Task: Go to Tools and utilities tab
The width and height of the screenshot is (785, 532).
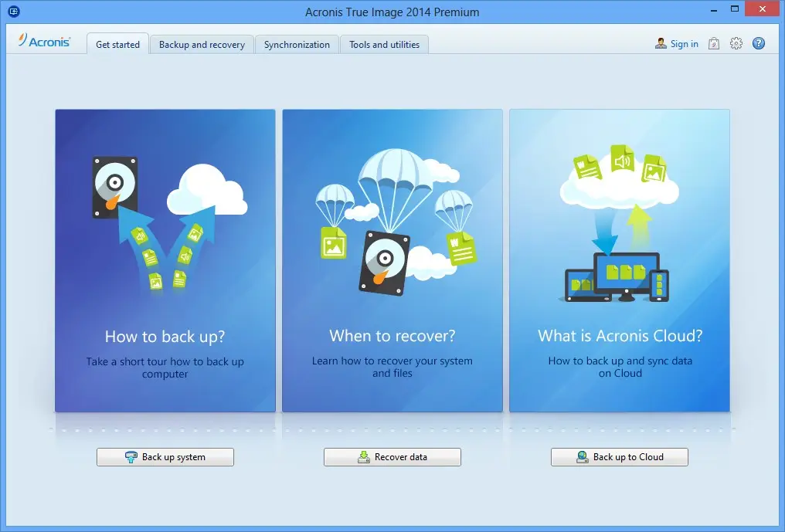Action: click(x=384, y=44)
